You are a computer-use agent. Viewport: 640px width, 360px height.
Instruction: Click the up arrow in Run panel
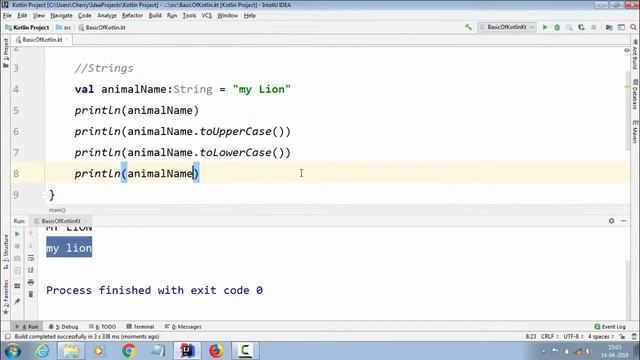tap(31, 233)
